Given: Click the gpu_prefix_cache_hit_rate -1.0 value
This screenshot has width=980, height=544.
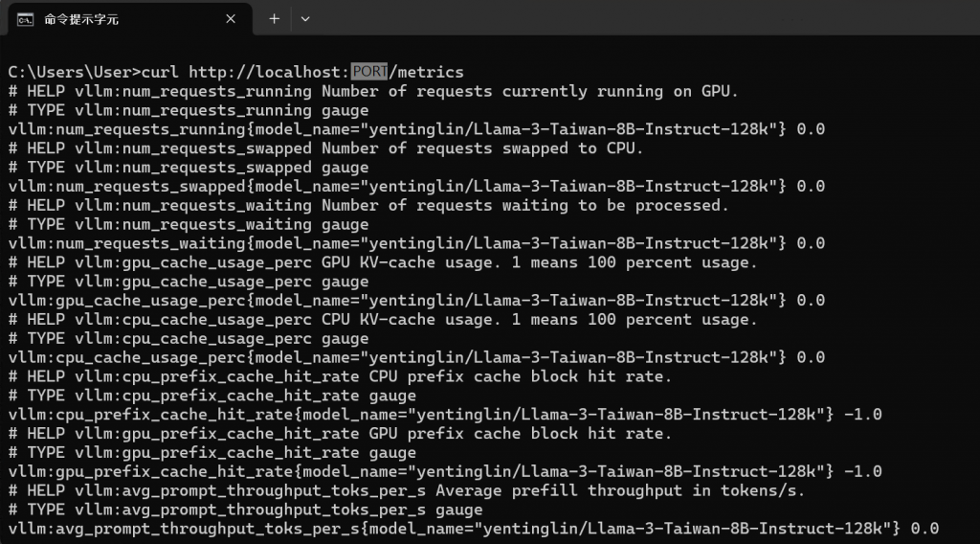Looking at the screenshot, I should coord(862,471).
